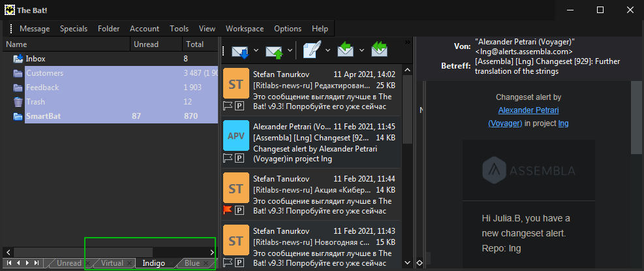The width and height of the screenshot is (644, 271).
Task: Click the Customers folder icon
Action: pyautogui.click(x=18, y=74)
